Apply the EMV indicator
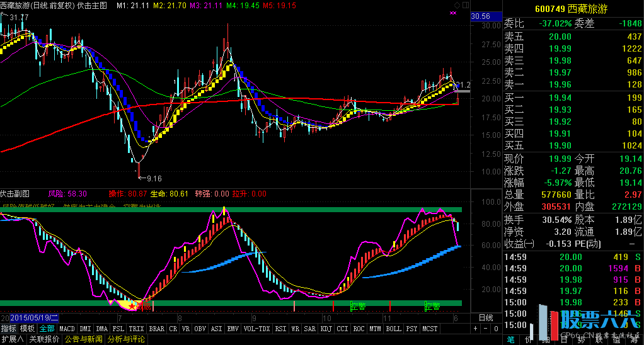 tap(233, 329)
